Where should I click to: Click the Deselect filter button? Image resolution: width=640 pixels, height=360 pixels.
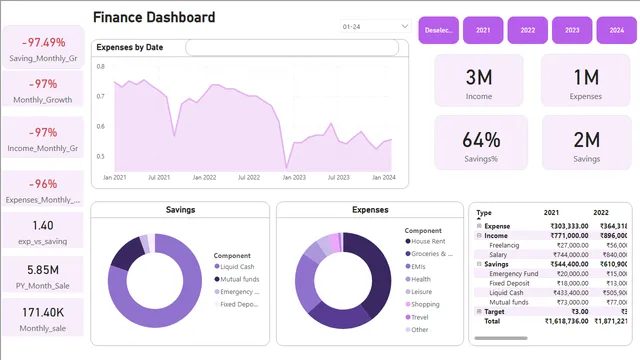coord(438,30)
